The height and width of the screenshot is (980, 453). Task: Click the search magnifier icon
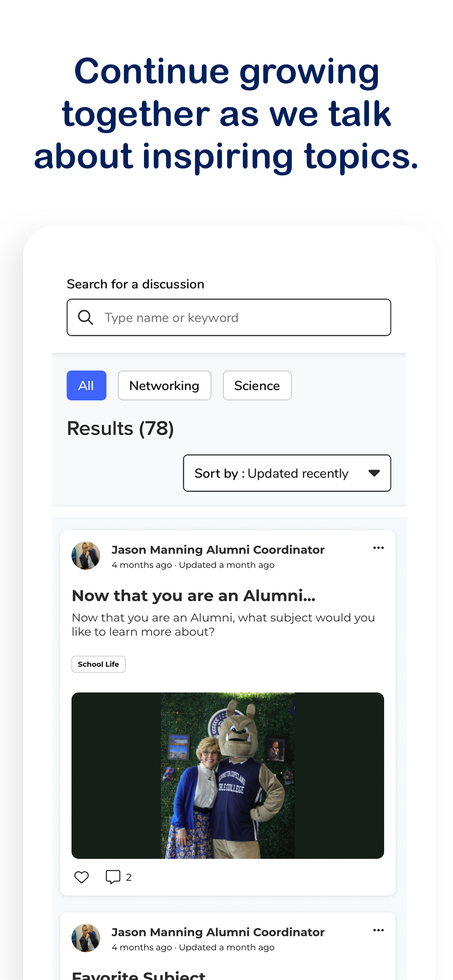tap(85, 317)
